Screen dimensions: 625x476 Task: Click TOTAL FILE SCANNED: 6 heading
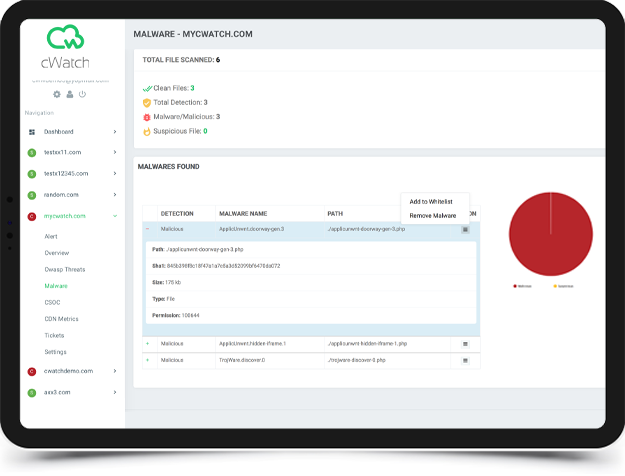[181, 60]
